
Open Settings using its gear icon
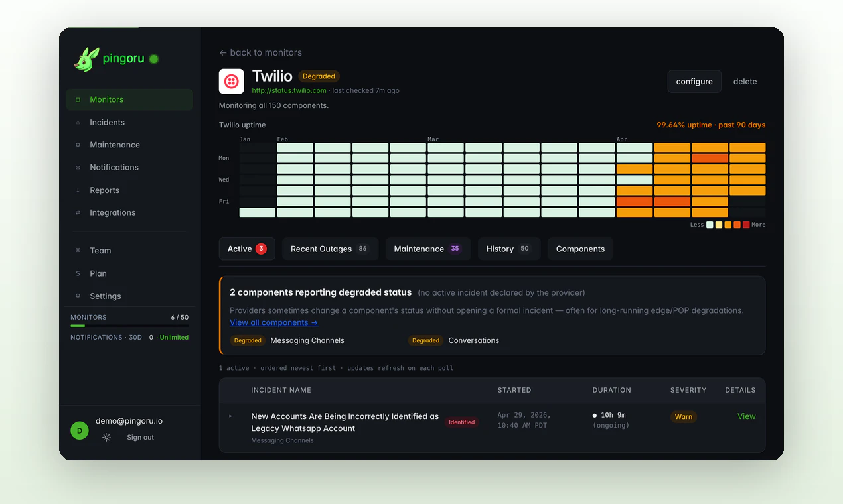pos(77,296)
